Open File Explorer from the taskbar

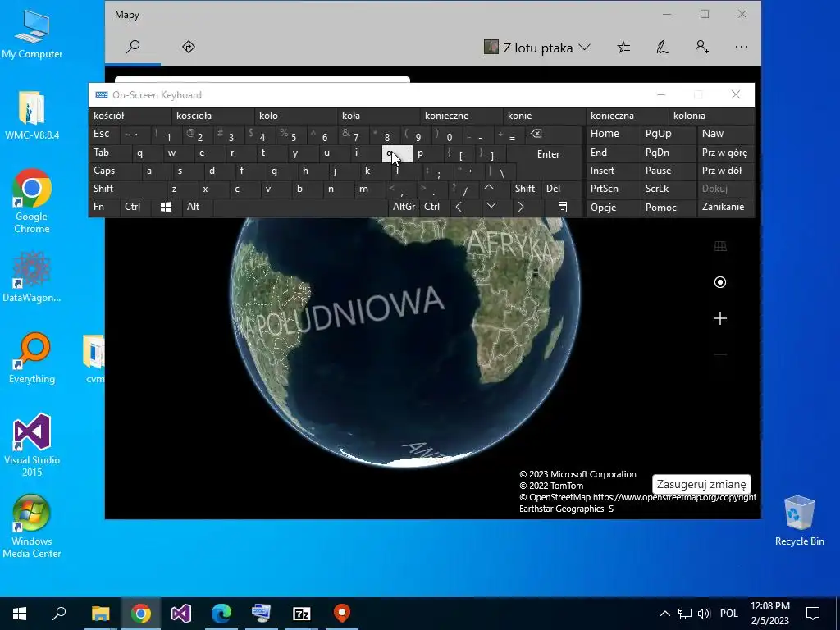pyautogui.click(x=100, y=614)
